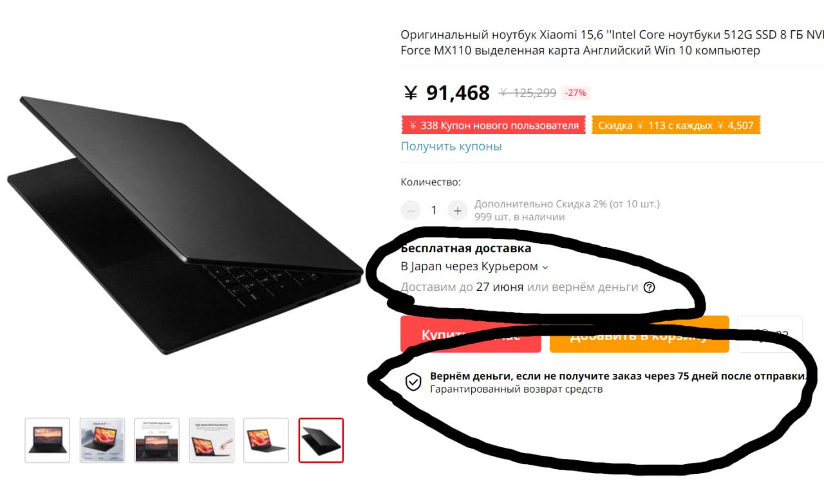Click the Гарантированный возврат средств text
Screen dimensions: 824x504
point(516,389)
